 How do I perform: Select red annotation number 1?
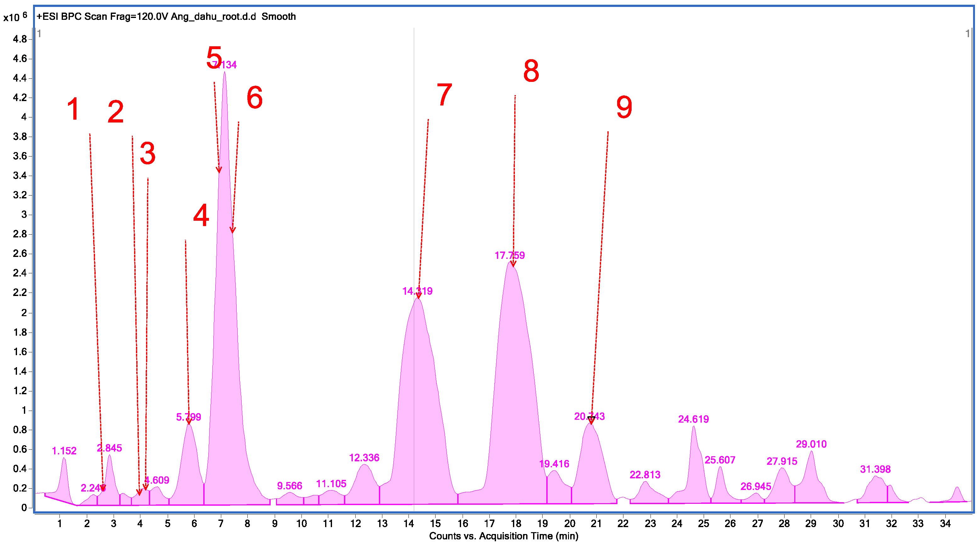point(73,109)
